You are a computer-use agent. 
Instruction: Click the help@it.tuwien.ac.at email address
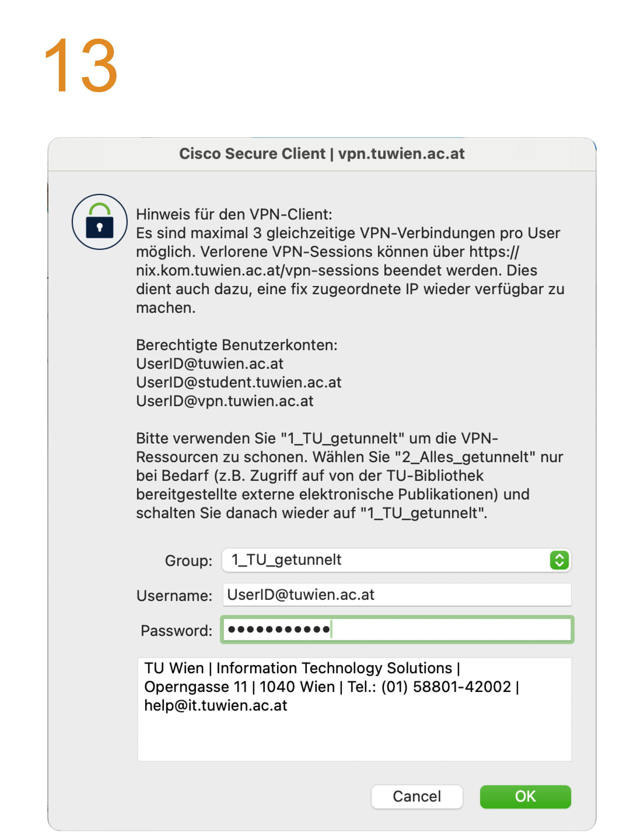click(x=216, y=706)
